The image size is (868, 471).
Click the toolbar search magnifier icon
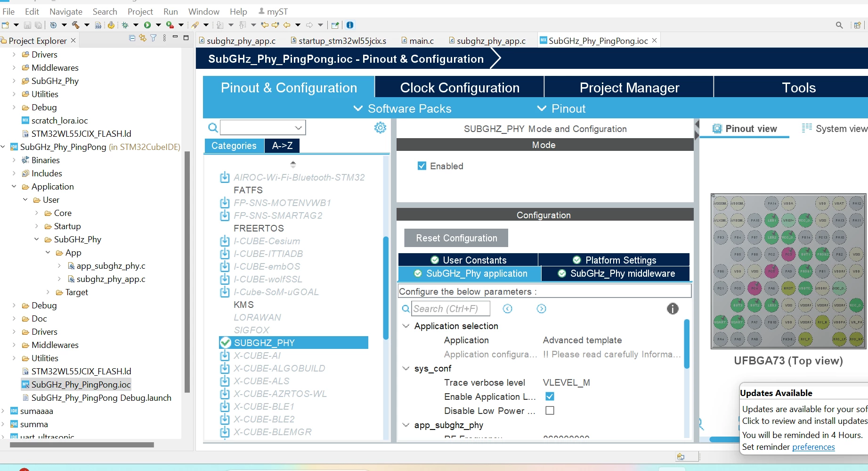click(839, 25)
